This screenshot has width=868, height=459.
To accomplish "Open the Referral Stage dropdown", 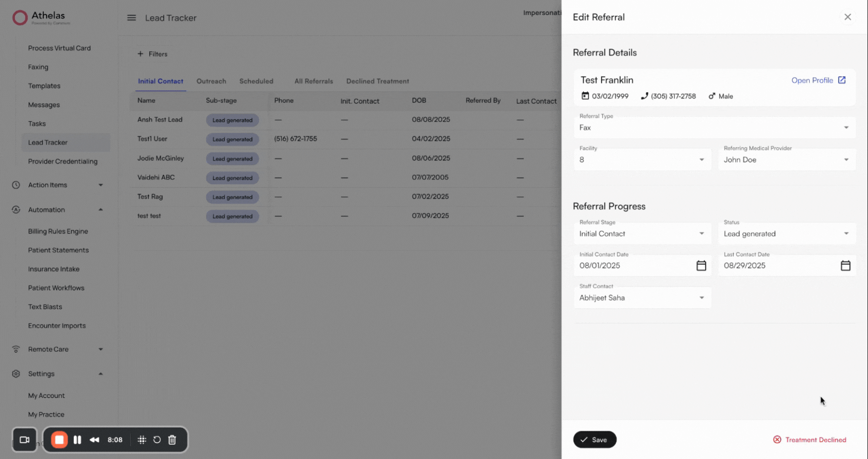I will (x=642, y=234).
